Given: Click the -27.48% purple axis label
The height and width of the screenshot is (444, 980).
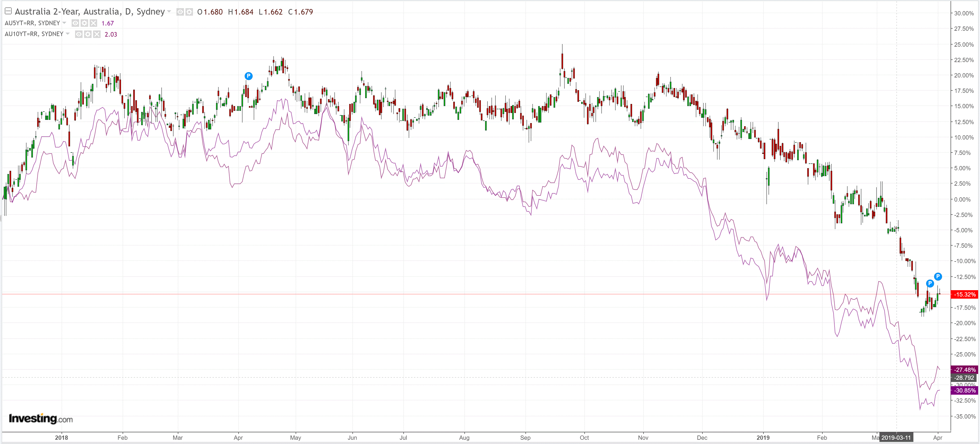Looking at the screenshot, I should (964, 369).
